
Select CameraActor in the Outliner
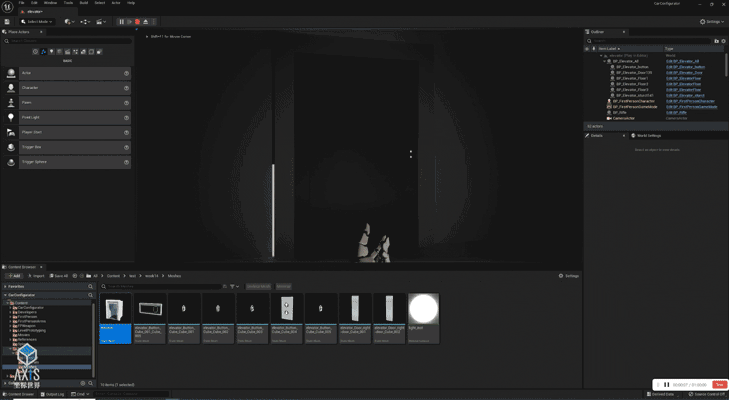[x=623, y=118]
